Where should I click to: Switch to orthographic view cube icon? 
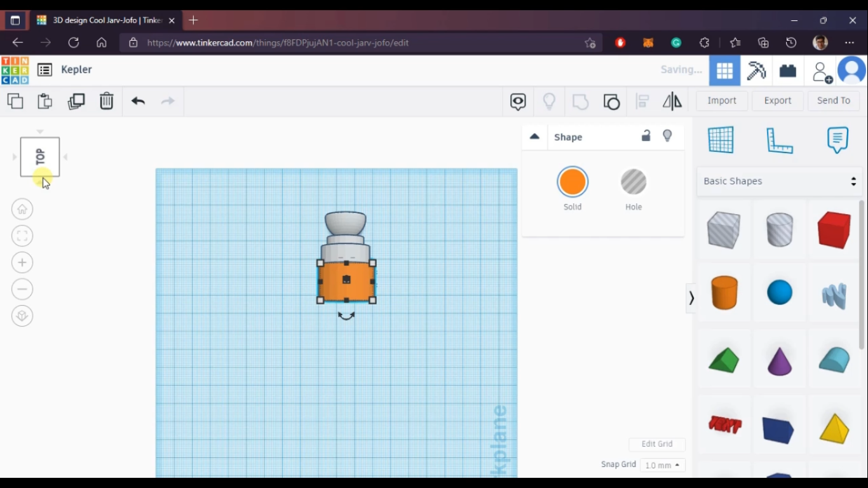[x=22, y=316]
